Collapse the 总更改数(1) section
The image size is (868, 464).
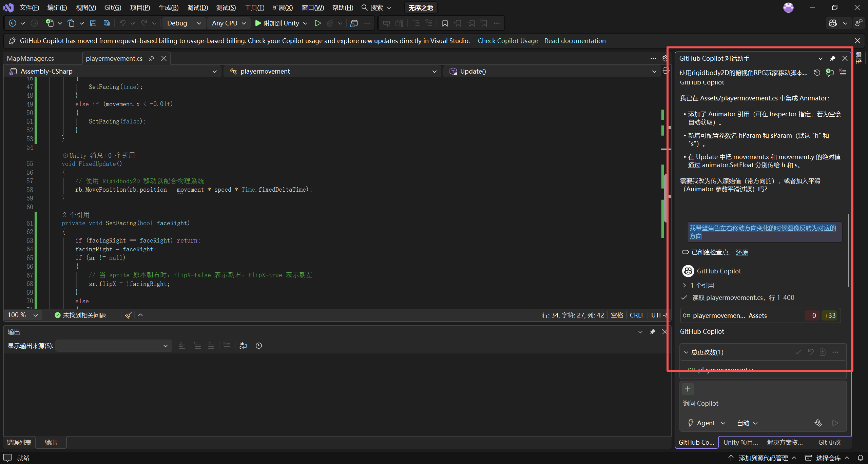[x=686, y=352]
